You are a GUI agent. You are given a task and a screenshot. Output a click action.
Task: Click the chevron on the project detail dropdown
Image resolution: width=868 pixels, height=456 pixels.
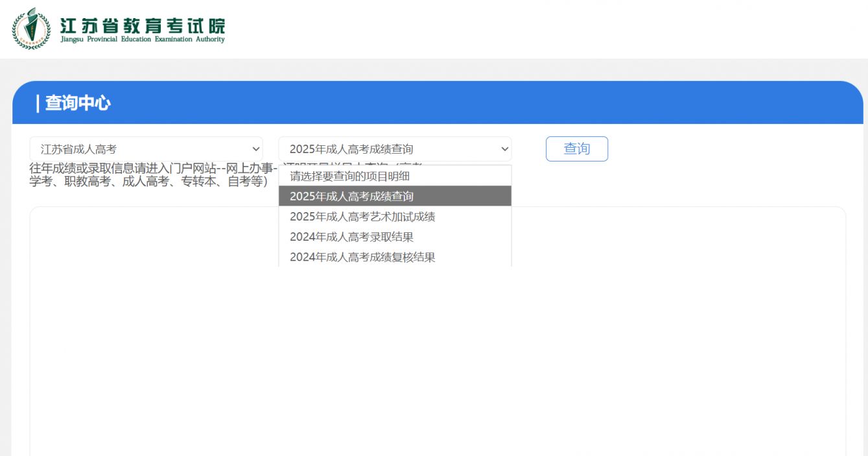pyautogui.click(x=504, y=149)
